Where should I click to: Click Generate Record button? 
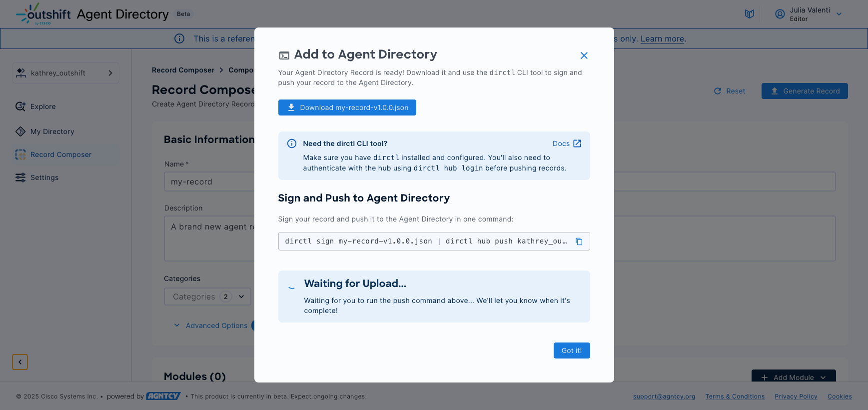pyautogui.click(x=804, y=91)
